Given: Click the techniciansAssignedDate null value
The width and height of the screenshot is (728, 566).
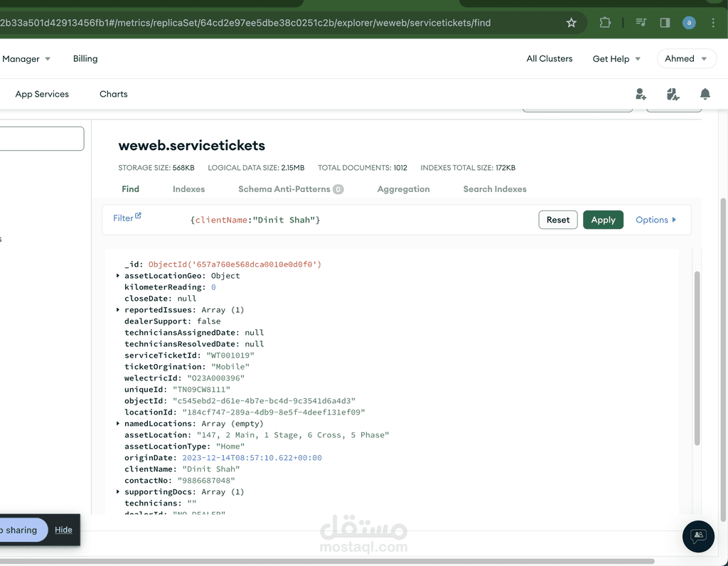Looking at the screenshot, I should [x=255, y=333].
